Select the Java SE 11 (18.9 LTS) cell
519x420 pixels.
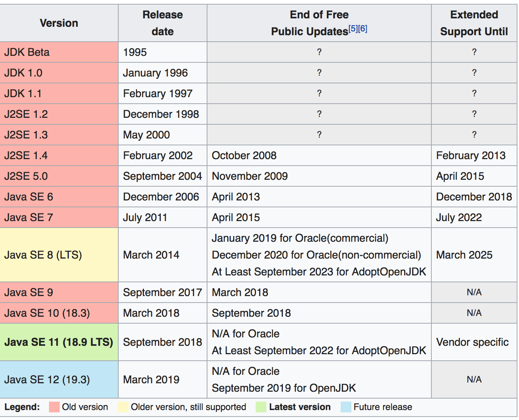pyautogui.click(x=59, y=342)
